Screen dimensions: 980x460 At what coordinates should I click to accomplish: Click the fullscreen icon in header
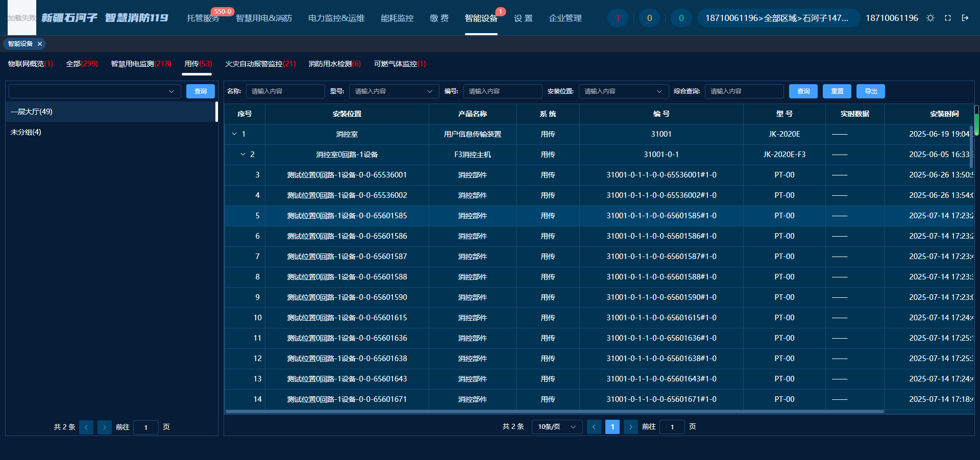(x=948, y=18)
